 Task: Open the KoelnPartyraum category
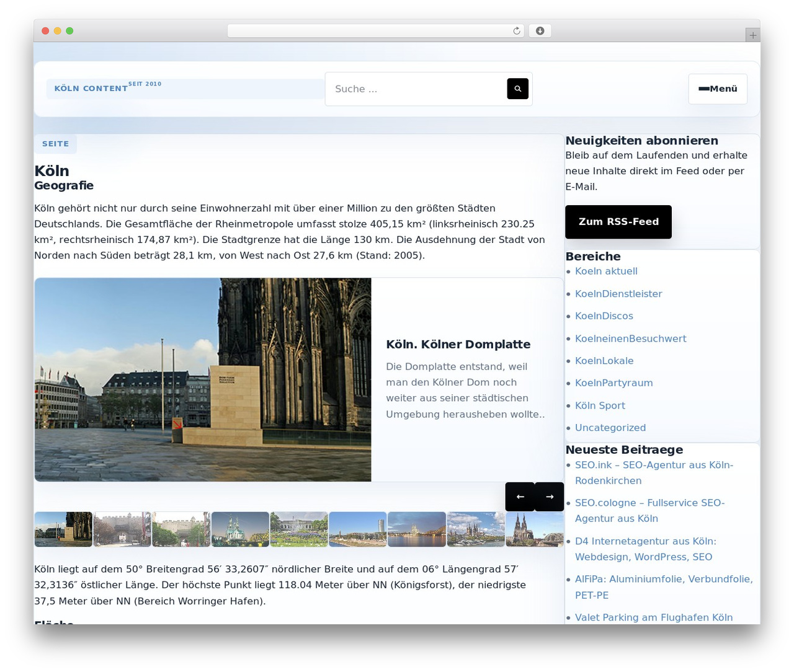(x=613, y=383)
